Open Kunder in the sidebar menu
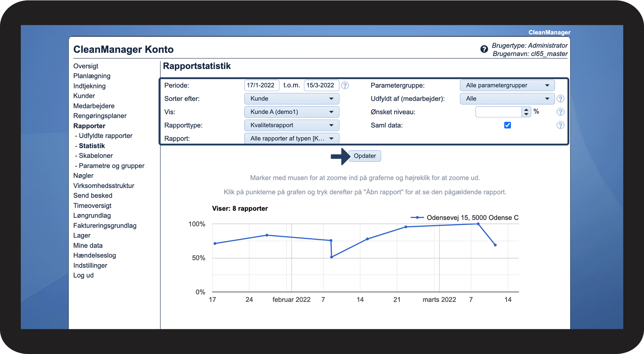This screenshot has width=644, height=354. click(84, 96)
